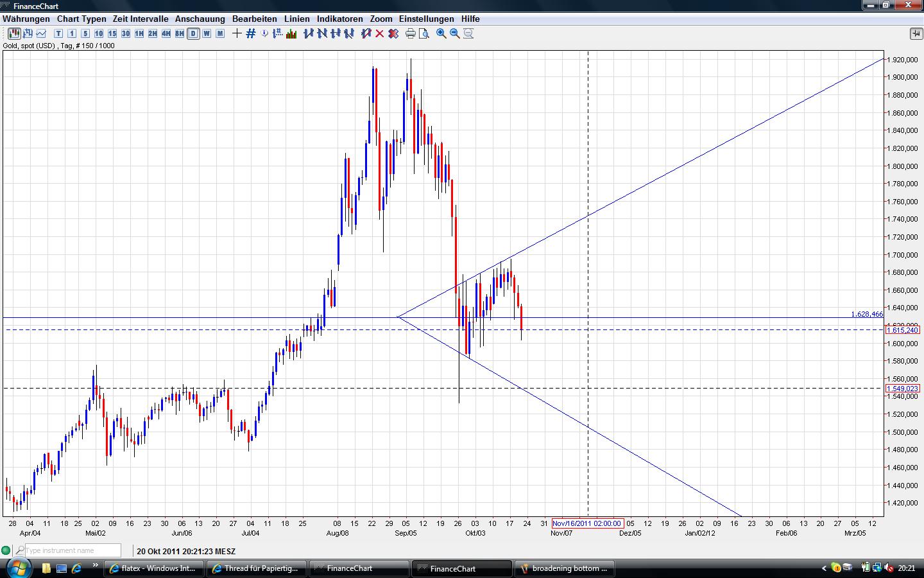Open the volume indicator bars icon
Image resolution: width=924 pixels, height=578 pixels.
[x=291, y=33]
